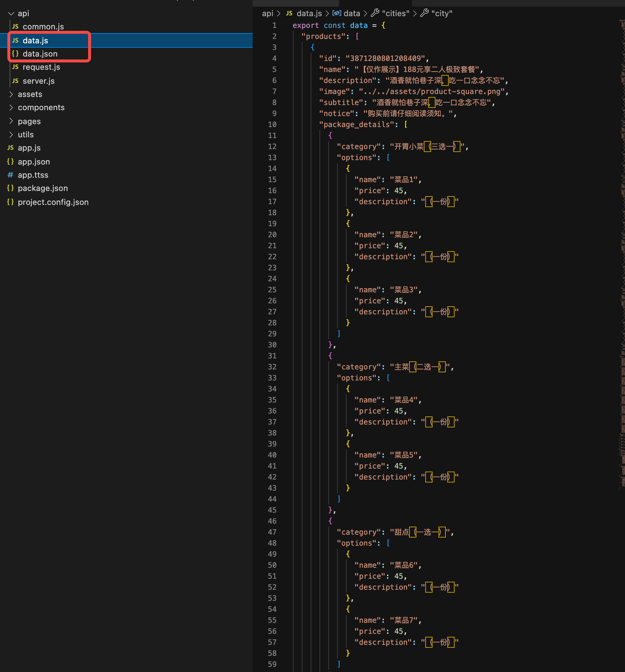Expand the assets folder
This screenshot has width=625, height=672.
tap(11, 94)
